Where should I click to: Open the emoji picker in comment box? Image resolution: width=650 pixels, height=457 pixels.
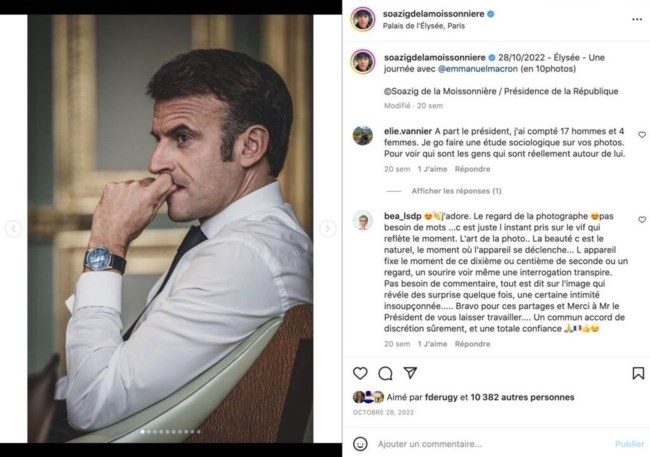pyautogui.click(x=361, y=443)
